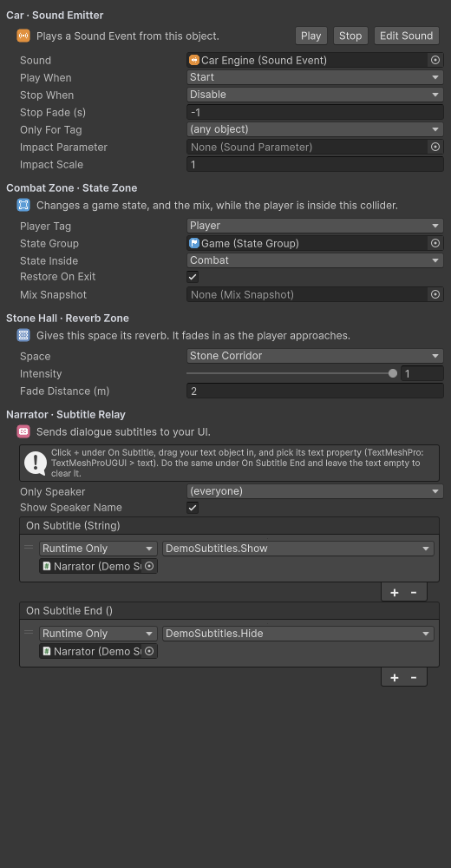Click the info exclamation bubble icon

pyautogui.click(x=36, y=464)
